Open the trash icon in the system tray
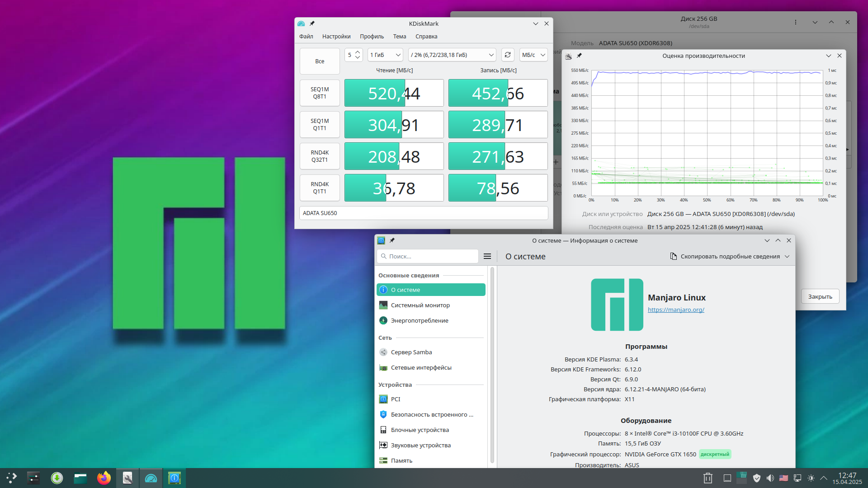 (x=708, y=478)
